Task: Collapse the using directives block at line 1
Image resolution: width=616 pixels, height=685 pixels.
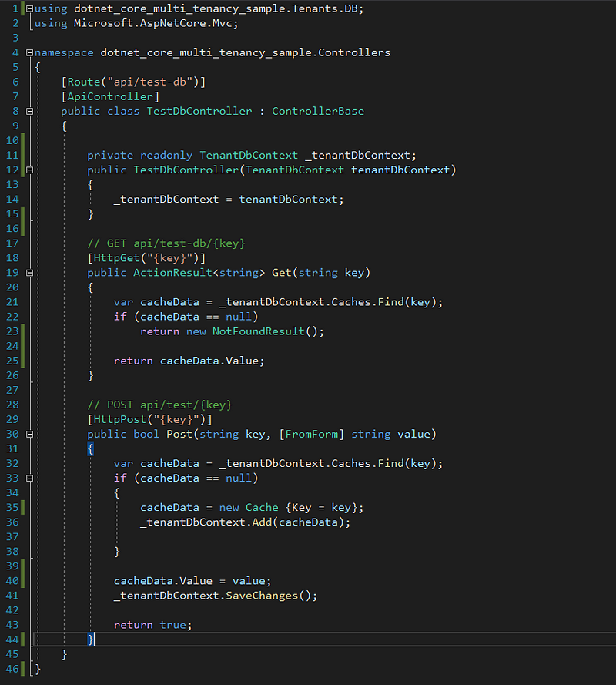Action: tap(30, 8)
